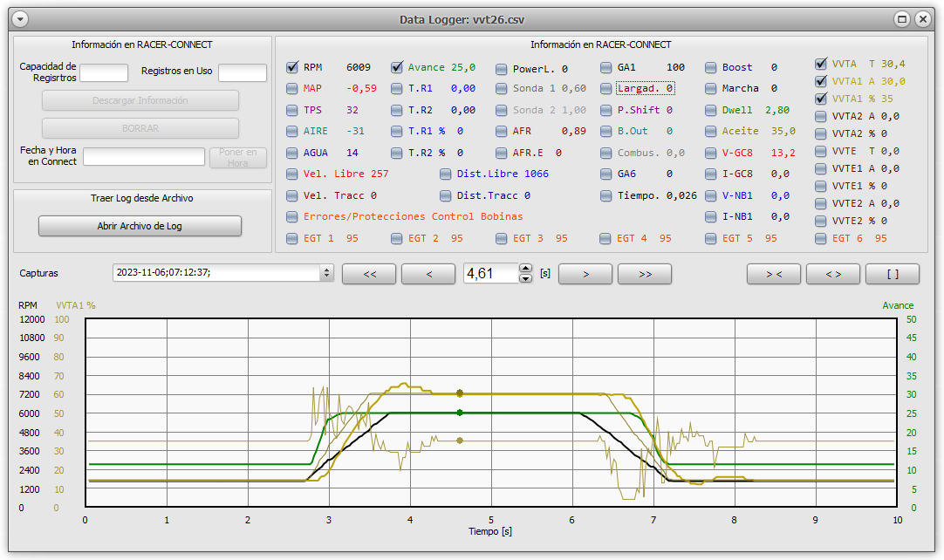The image size is (944, 560).
Task: Focus the Capacidad de Registros field
Action: coord(104,73)
